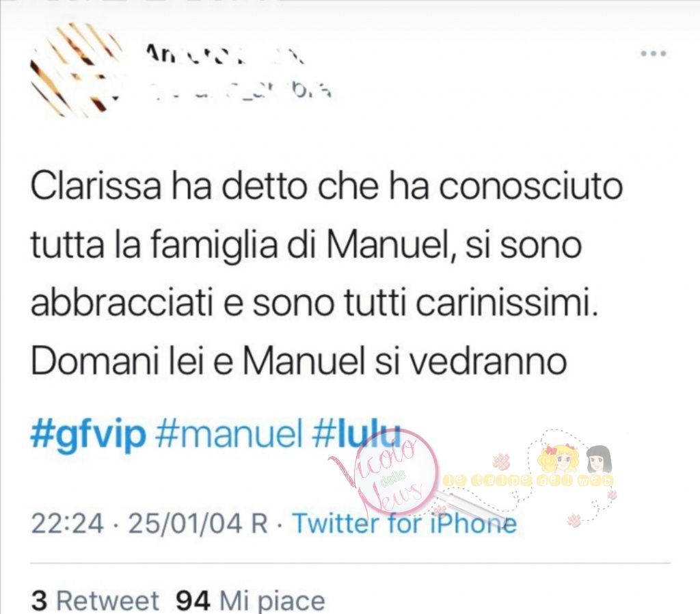Screen dimensions: 700x614
Task: Open the three-dot more options menu
Action: 653,53
